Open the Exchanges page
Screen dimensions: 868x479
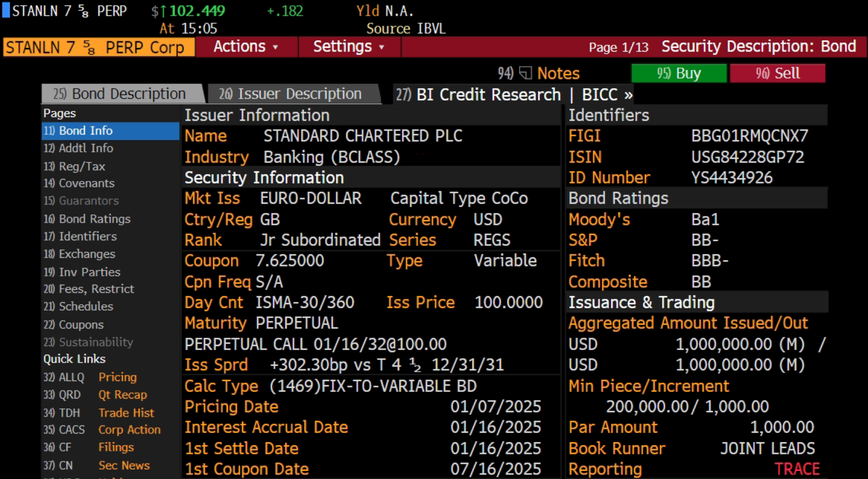79,254
